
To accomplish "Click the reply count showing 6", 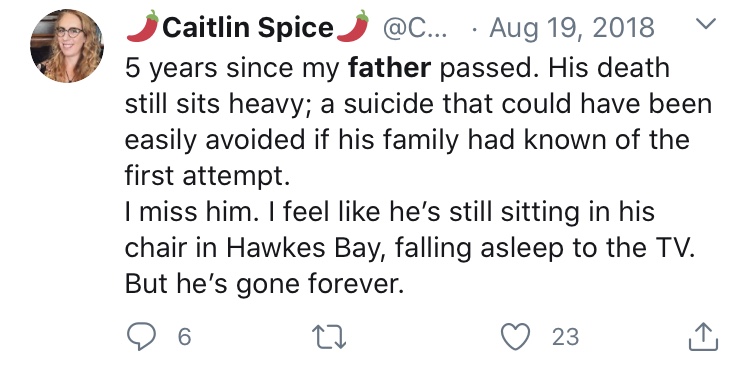I will (x=185, y=337).
